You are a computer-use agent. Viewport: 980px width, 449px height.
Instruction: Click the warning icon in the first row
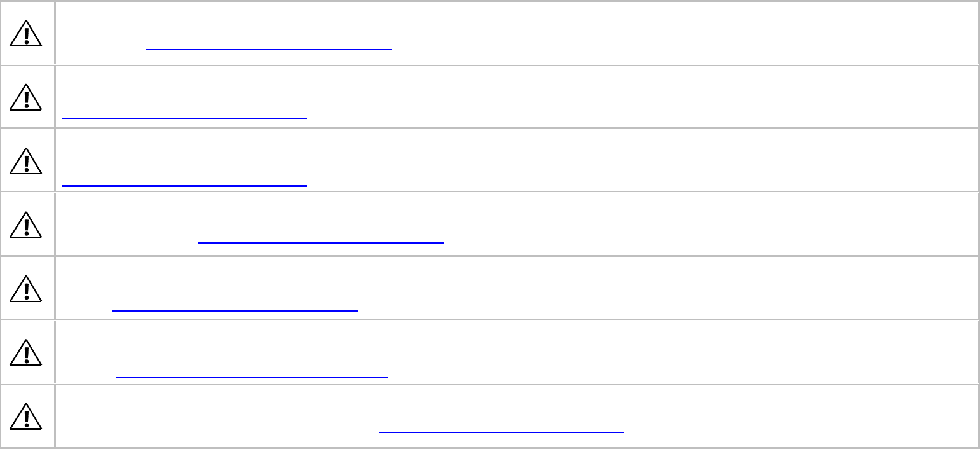coord(26,33)
